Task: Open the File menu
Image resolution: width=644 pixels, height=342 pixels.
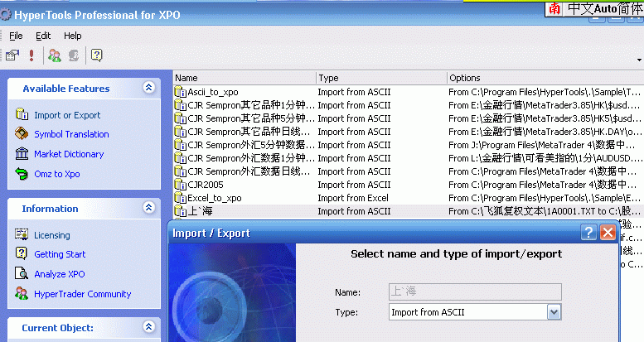Action: (16, 36)
